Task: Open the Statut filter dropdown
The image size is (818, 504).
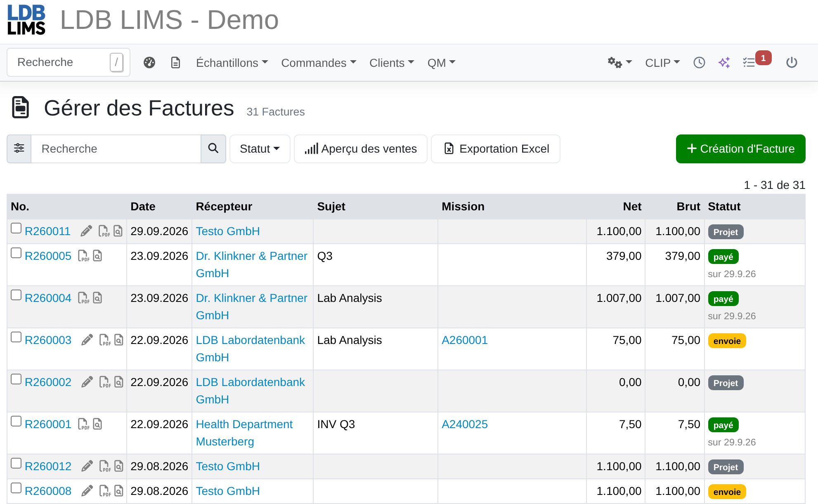Action: [260, 148]
